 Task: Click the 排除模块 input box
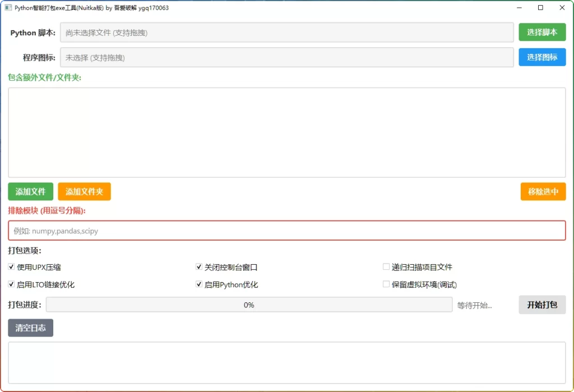(x=286, y=230)
